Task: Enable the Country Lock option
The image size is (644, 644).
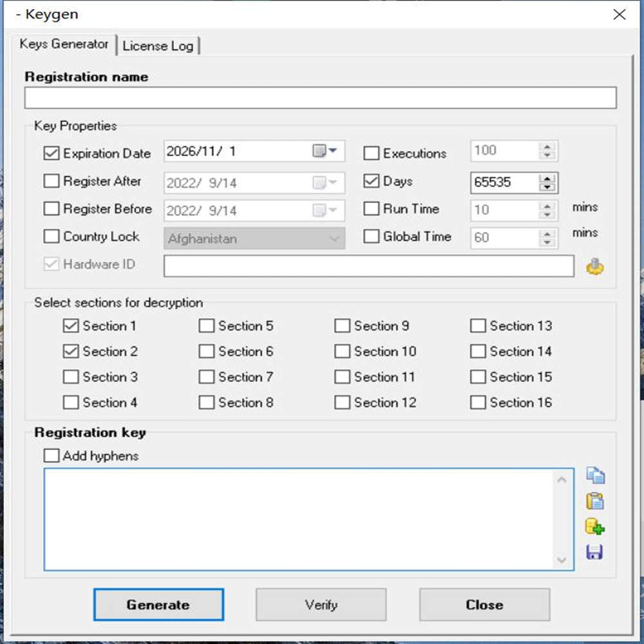Action: pyautogui.click(x=52, y=236)
